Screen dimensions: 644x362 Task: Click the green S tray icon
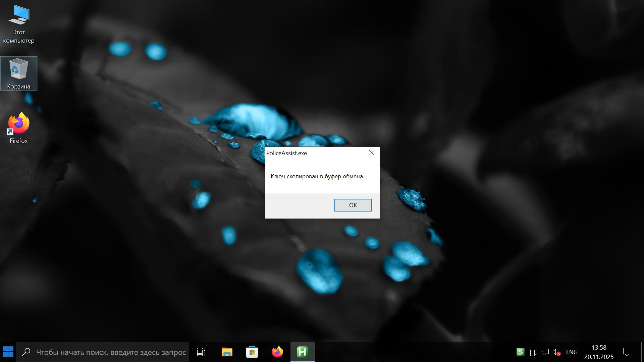pos(520,352)
